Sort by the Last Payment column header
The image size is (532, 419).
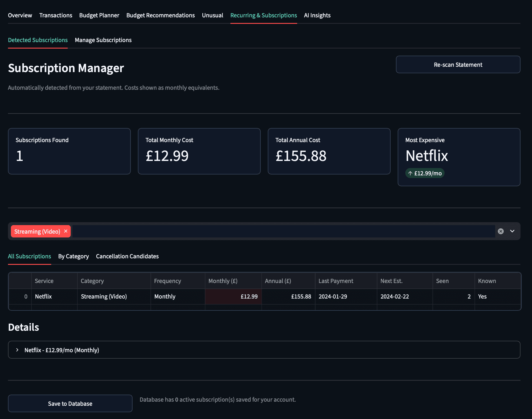coord(346,281)
